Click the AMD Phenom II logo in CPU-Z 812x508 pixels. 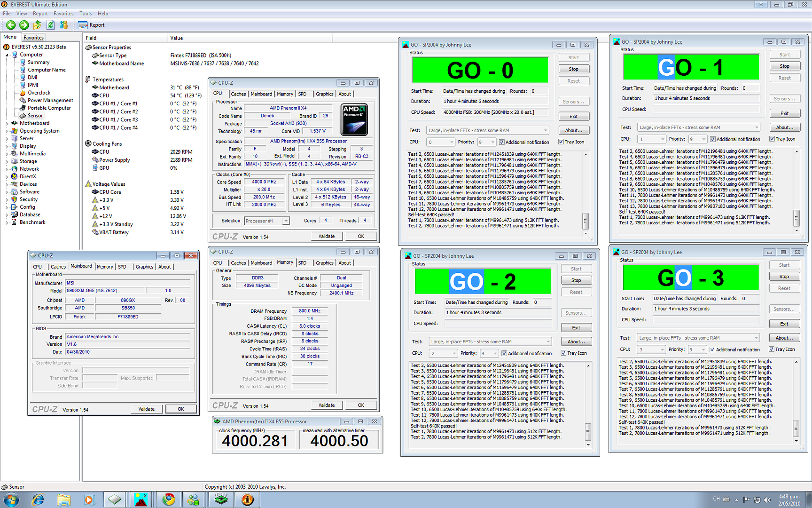pos(354,120)
